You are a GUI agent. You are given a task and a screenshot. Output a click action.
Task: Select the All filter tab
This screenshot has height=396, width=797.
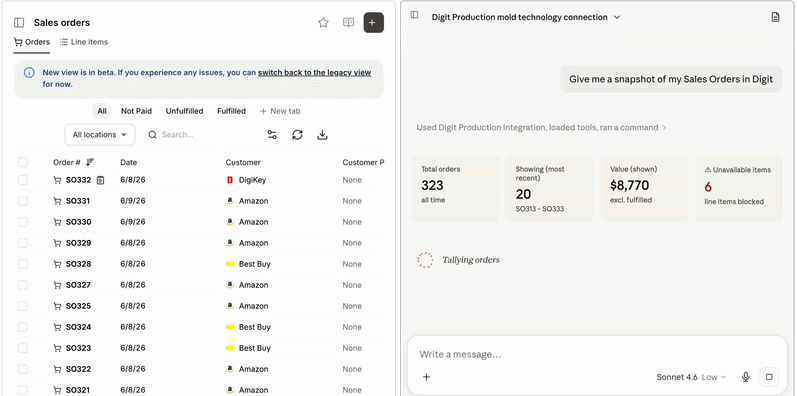point(102,111)
